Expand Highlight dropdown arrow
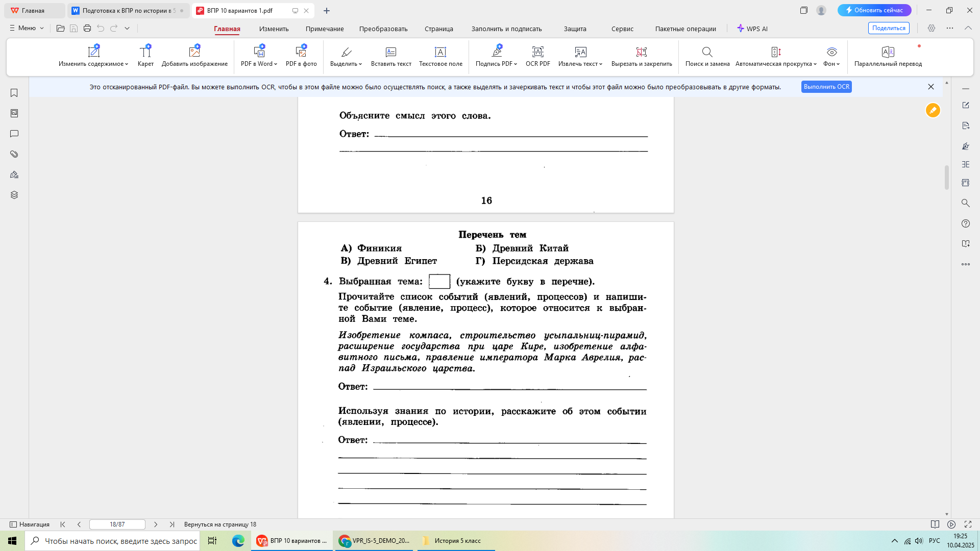 click(360, 64)
